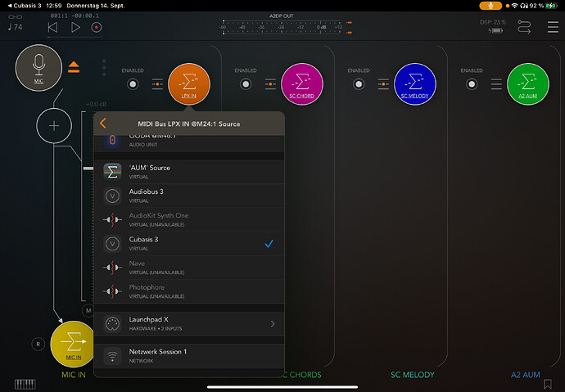
Task: Toggle ENABLED for SC MELODY channel
Action: pos(359,84)
